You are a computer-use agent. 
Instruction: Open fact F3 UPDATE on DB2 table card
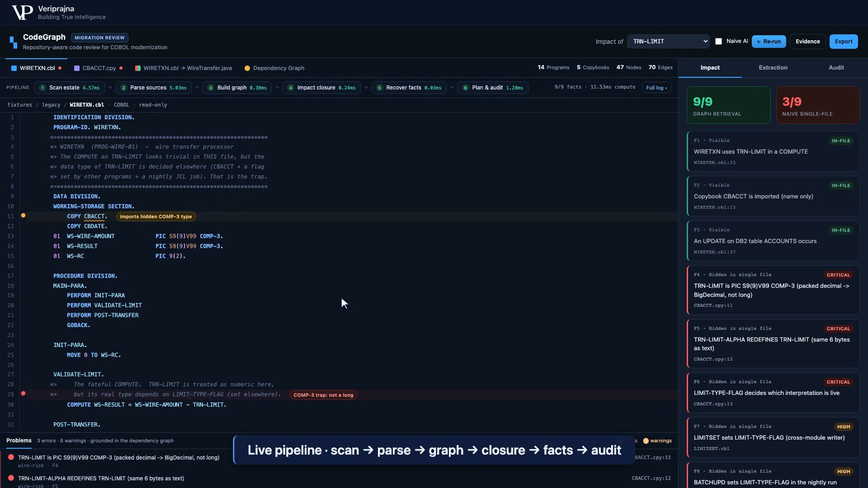(773, 241)
